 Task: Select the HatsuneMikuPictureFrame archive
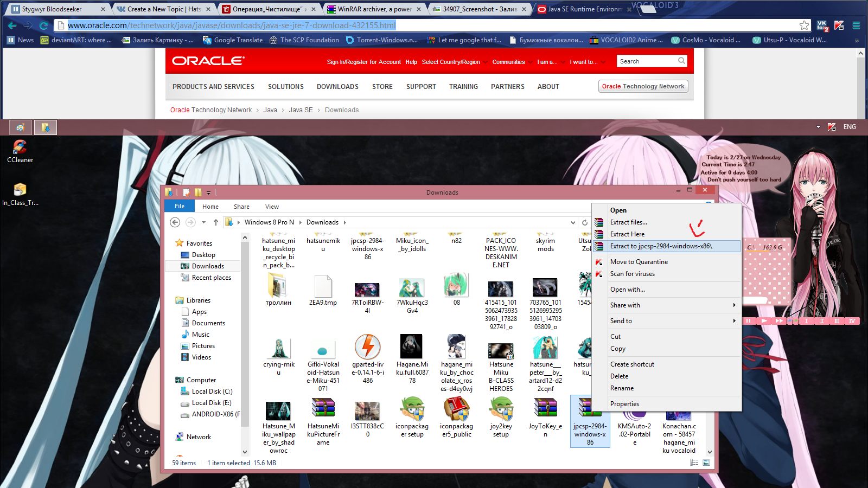pyautogui.click(x=323, y=421)
